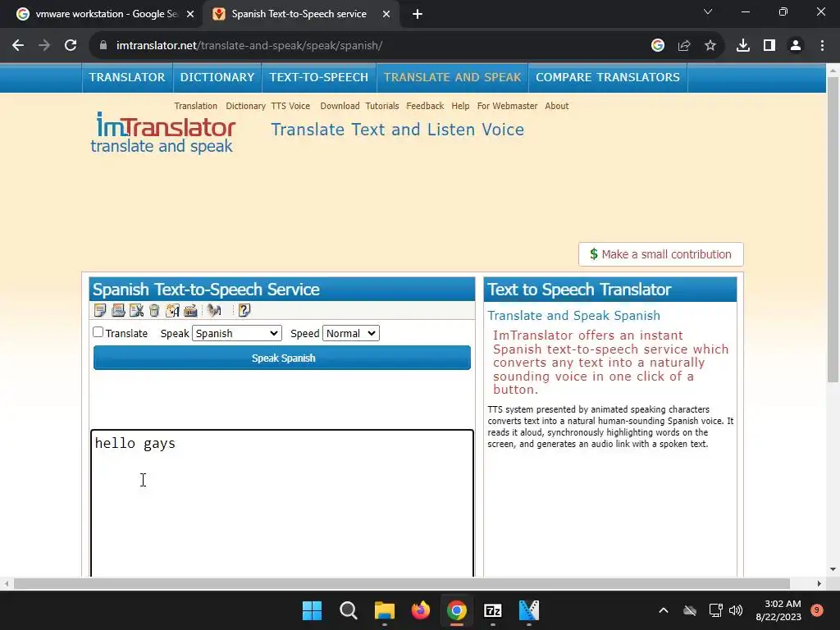Open the For Webmaster link
The width and height of the screenshot is (840, 630).
tap(507, 106)
